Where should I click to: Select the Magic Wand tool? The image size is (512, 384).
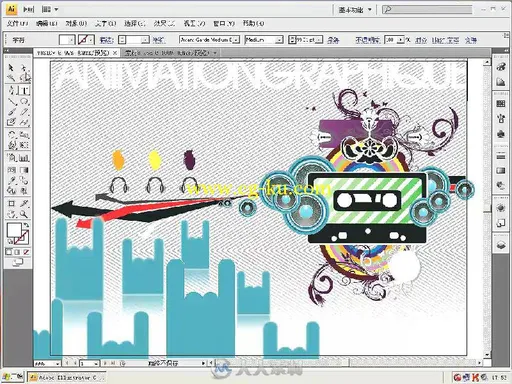pos(11,78)
